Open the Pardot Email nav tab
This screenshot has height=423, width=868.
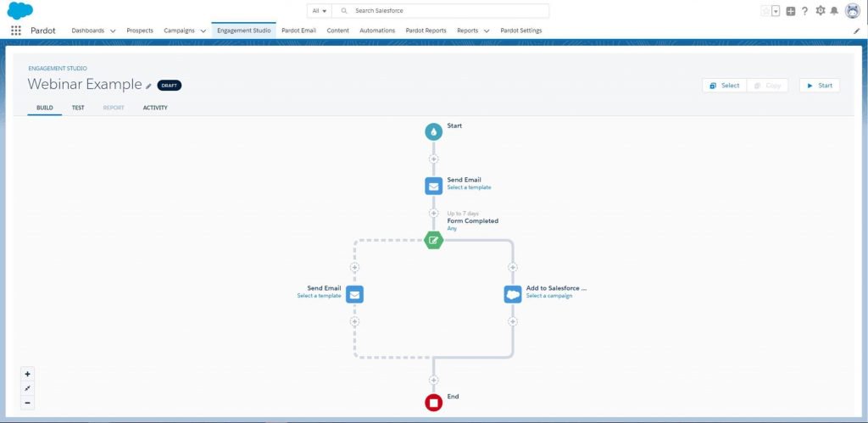[x=298, y=31]
